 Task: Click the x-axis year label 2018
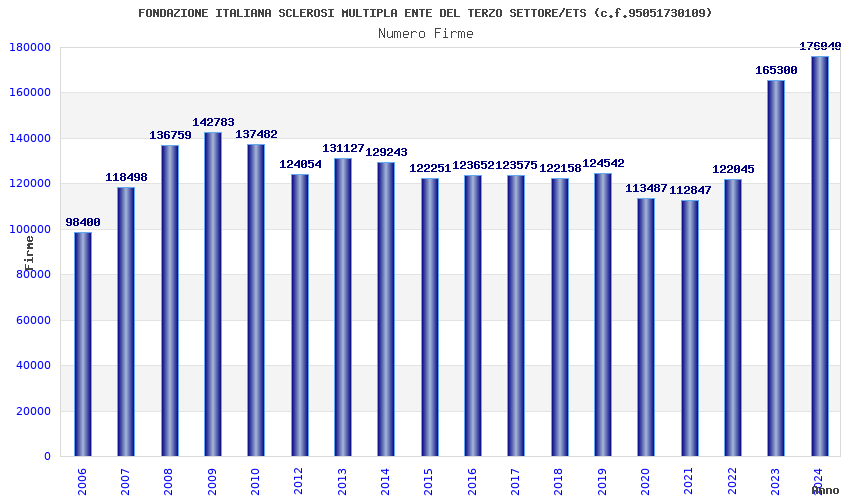[559, 482]
